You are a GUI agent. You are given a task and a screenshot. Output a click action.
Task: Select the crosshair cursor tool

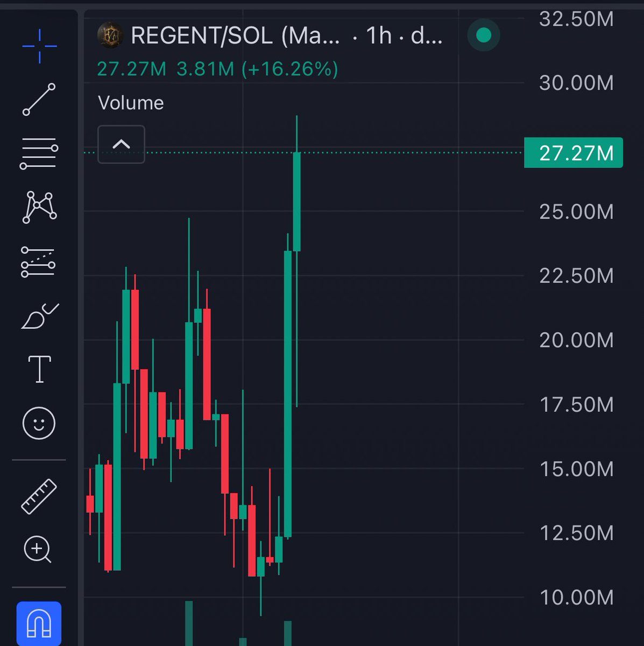click(x=39, y=46)
